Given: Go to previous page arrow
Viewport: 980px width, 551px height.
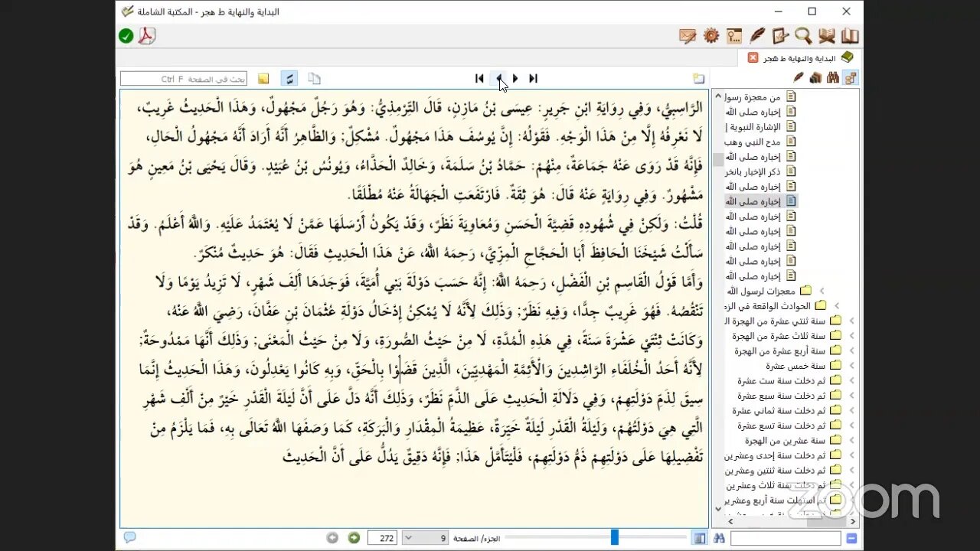Looking at the screenshot, I should (498, 78).
